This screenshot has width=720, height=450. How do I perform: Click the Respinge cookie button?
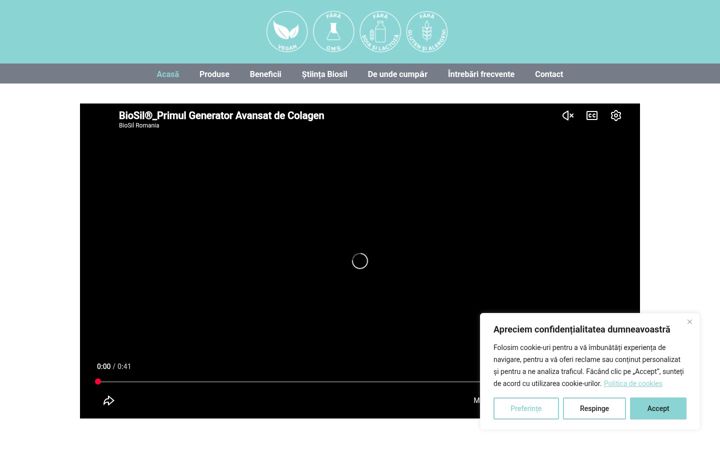point(594,408)
